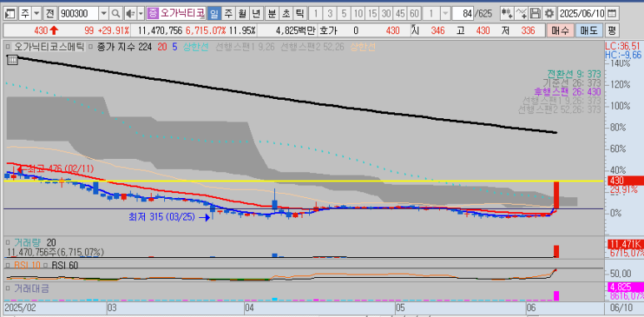Click the grid table icon on chart
The image size is (644, 317).
pos(12,60)
